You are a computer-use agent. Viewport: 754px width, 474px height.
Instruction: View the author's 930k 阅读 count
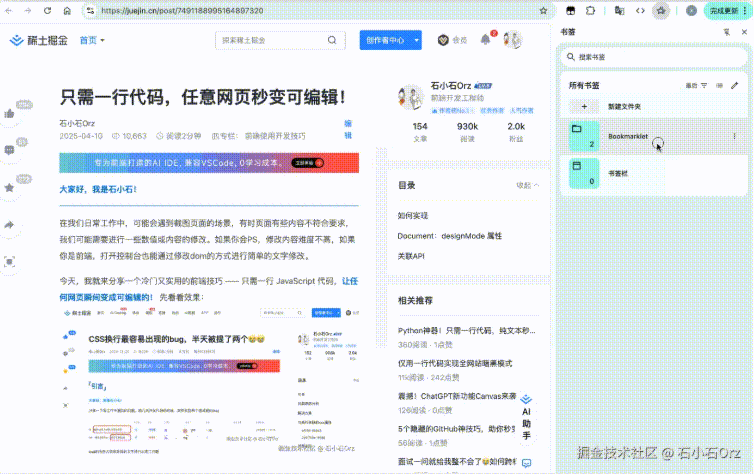tap(467, 132)
